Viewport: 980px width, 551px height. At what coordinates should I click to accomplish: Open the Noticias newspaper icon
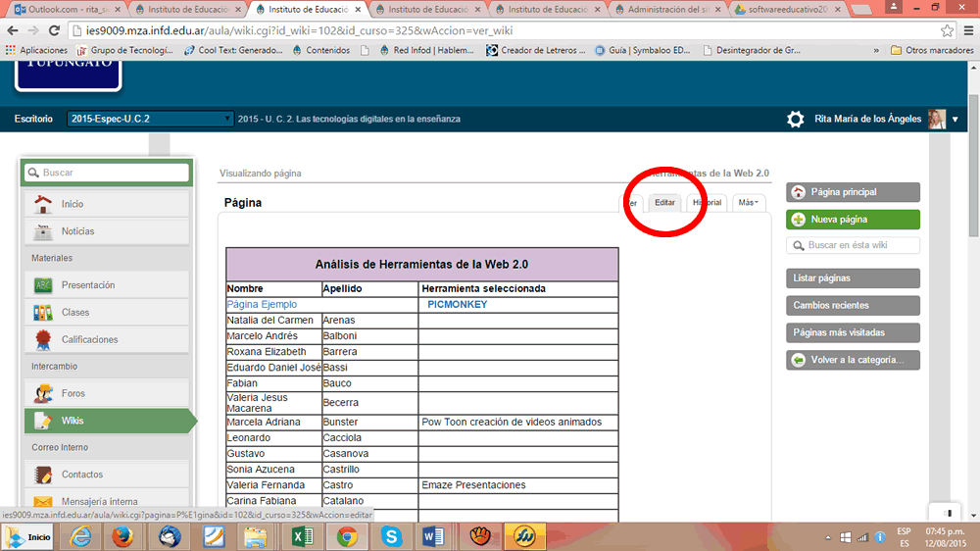[42, 231]
